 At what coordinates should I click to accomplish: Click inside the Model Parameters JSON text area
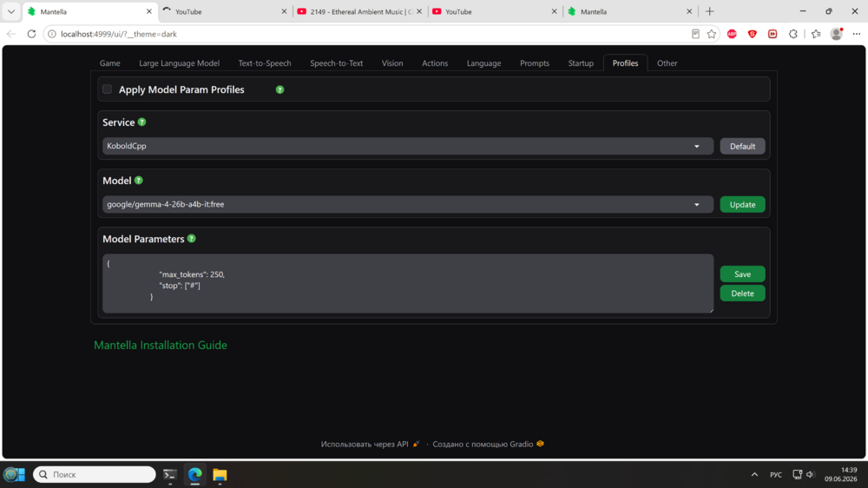(408, 284)
